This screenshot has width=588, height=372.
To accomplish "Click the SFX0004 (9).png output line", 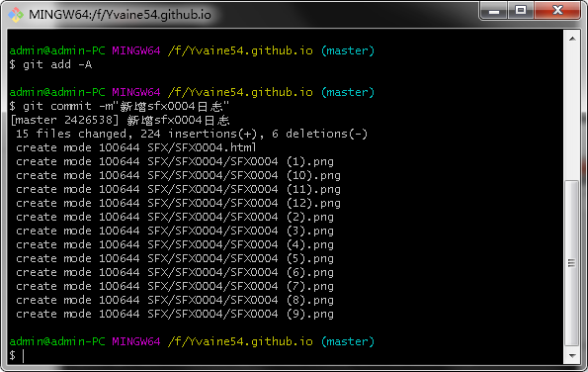I will click(175, 314).
